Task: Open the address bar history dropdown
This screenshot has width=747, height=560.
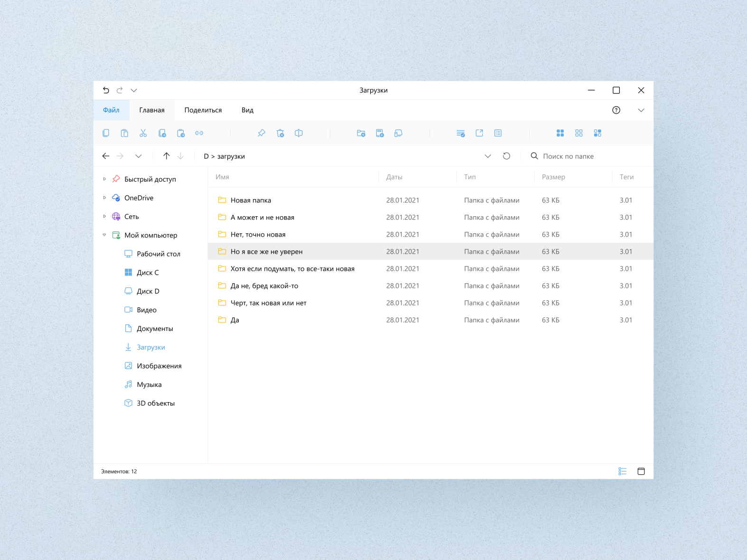Action: (x=487, y=156)
